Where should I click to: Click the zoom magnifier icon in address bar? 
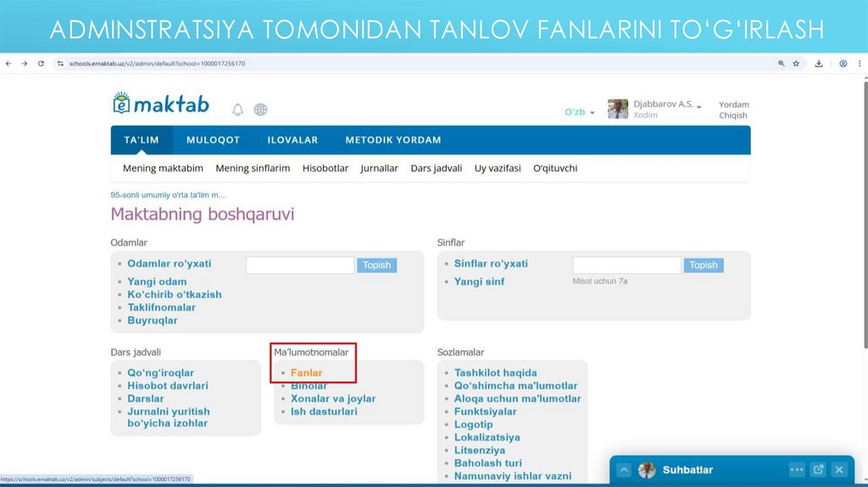pos(781,64)
